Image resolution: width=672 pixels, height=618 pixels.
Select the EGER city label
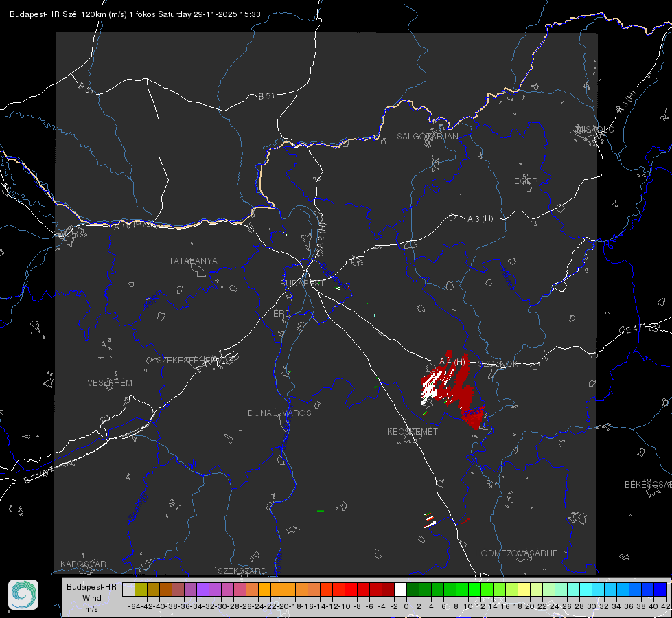tap(526, 181)
